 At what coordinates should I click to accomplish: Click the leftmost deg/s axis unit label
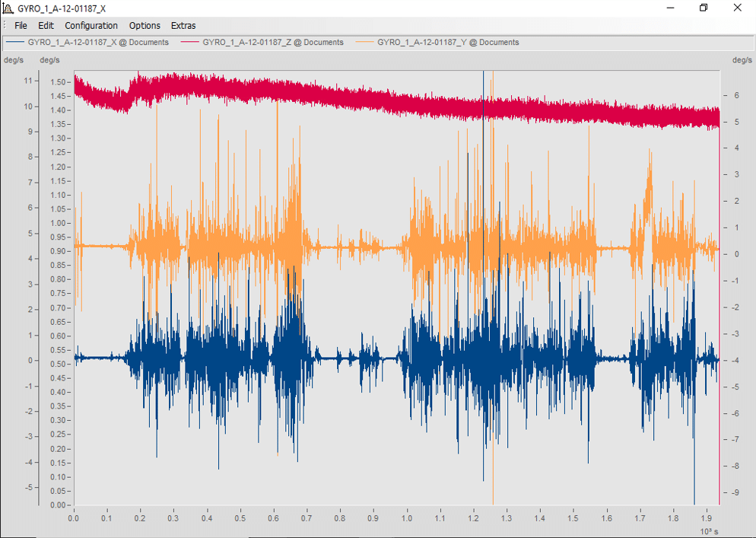coord(13,59)
